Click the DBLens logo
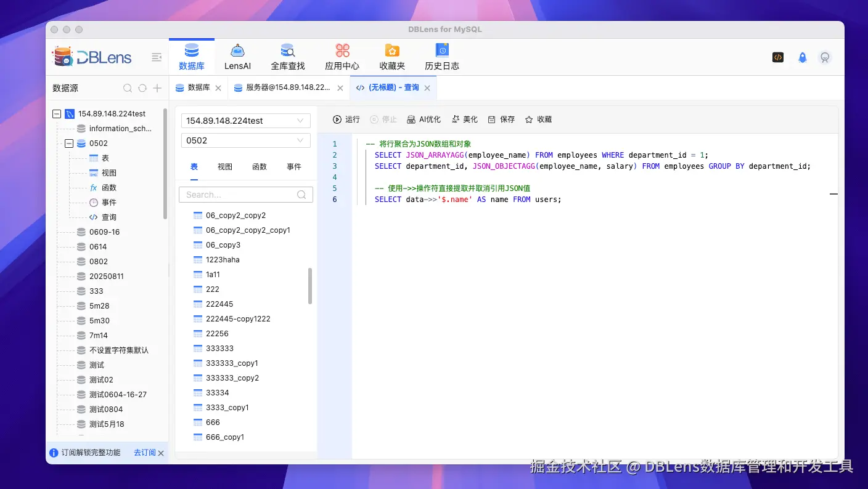This screenshot has height=489, width=868. click(x=92, y=57)
